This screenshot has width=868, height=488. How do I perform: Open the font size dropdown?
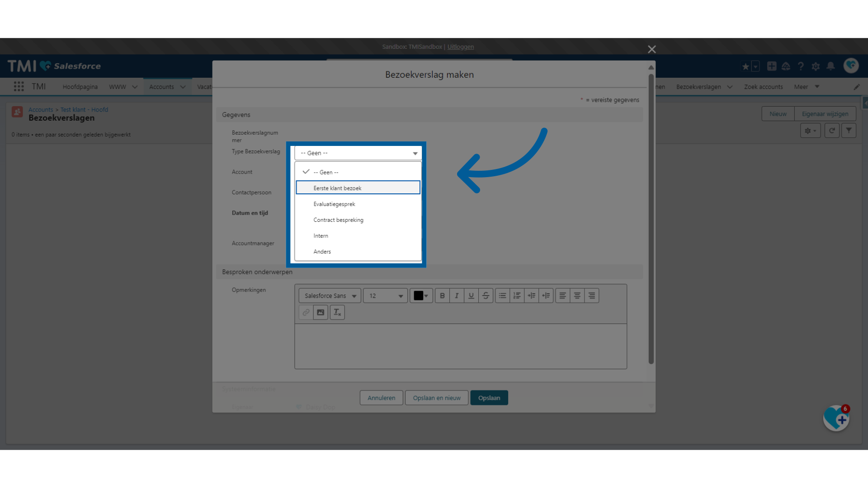coord(385,296)
